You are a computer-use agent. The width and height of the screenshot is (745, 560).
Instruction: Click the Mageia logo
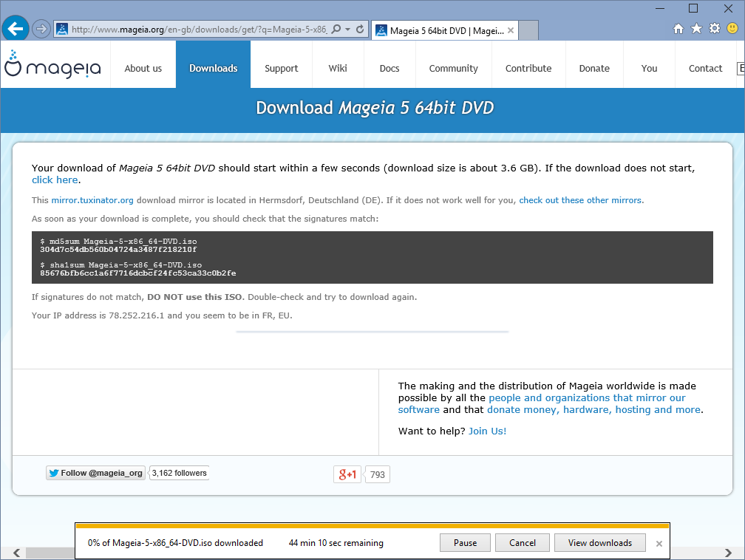(x=52, y=66)
